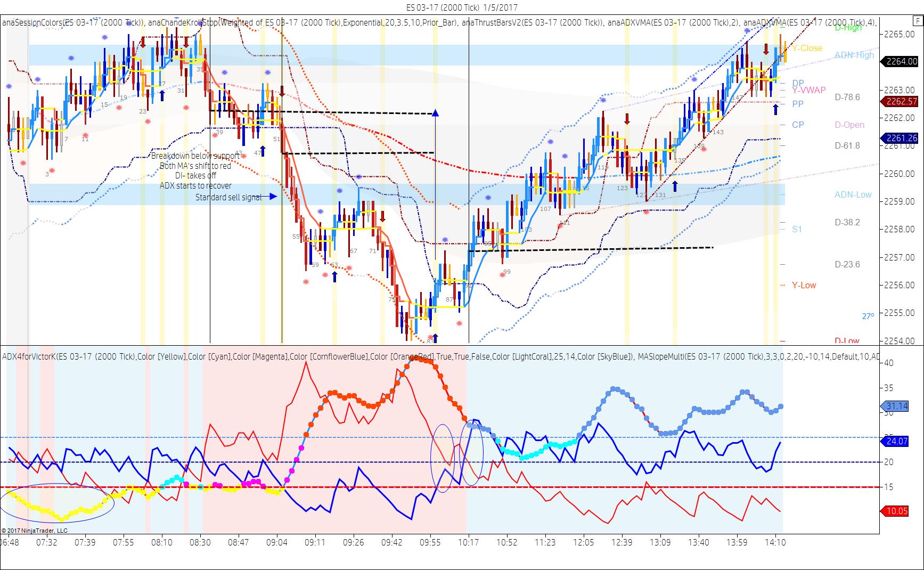
Task: Click the S1 support label
Action: [797, 229]
